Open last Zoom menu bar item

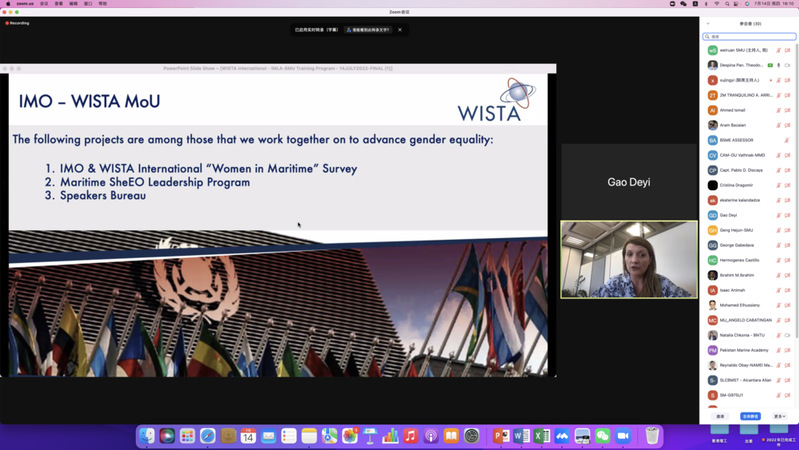103,4
